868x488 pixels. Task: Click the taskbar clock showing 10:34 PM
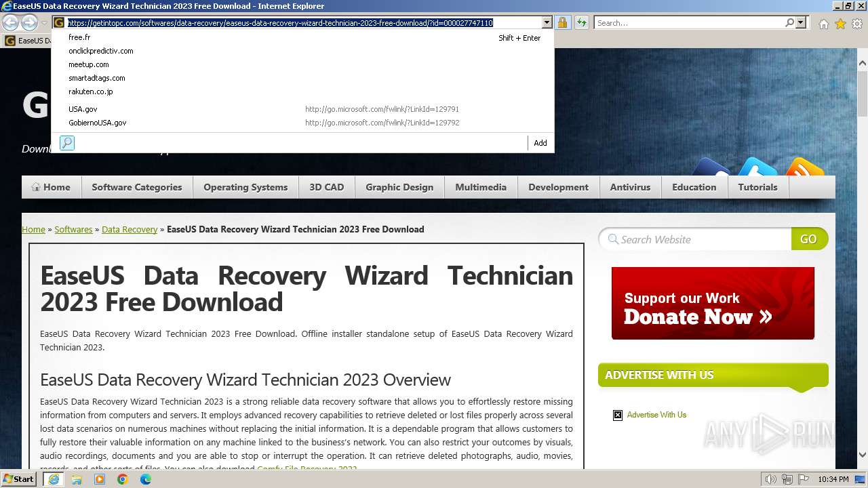833,479
